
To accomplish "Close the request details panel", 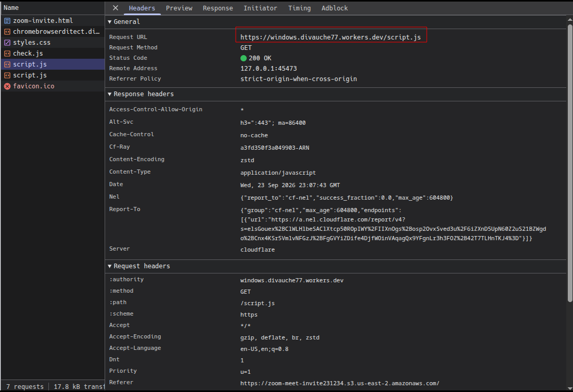I will tap(116, 8).
